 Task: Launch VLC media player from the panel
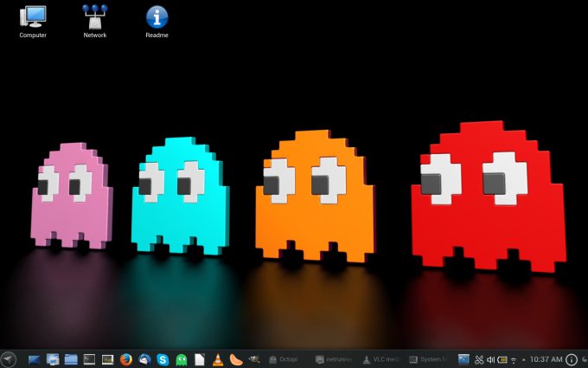pyautogui.click(x=218, y=359)
